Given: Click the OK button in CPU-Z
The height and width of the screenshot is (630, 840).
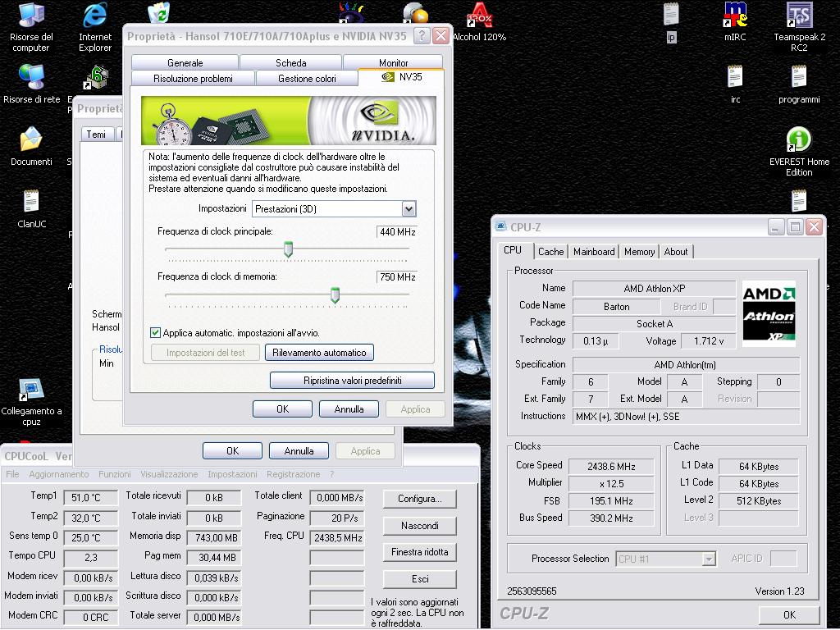Looking at the screenshot, I should pyautogui.click(x=789, y=614).
